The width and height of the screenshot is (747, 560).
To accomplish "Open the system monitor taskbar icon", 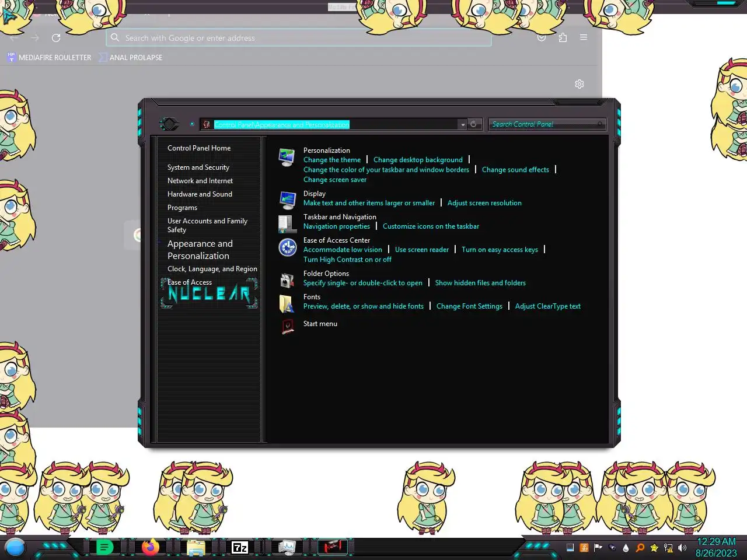I will (287, 547).
